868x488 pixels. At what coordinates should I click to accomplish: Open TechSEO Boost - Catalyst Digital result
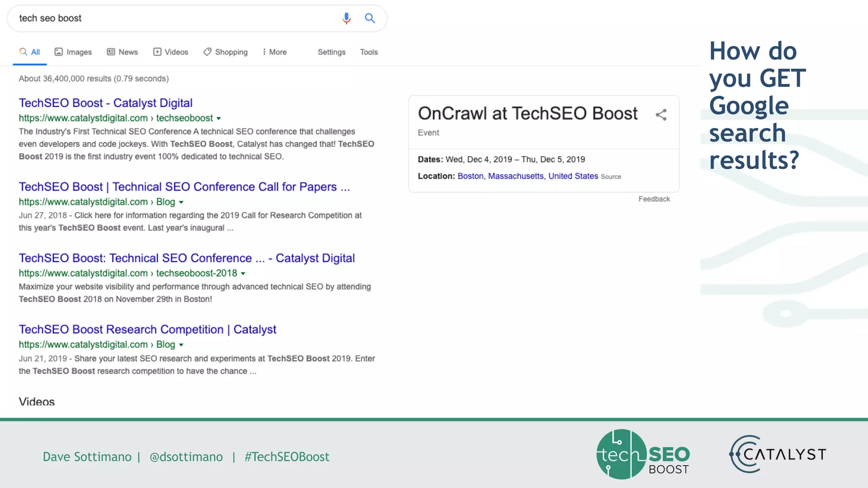pos(106,103)
